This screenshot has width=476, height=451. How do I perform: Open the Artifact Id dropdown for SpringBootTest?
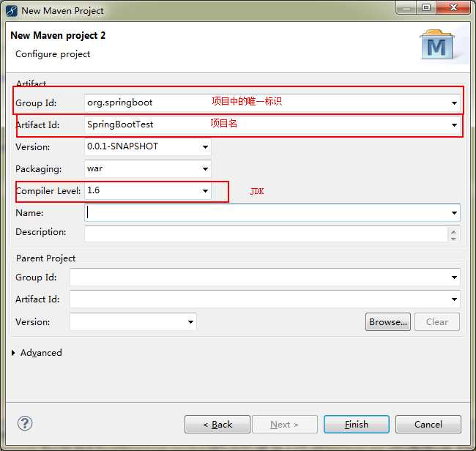click(x=454, y=124)
